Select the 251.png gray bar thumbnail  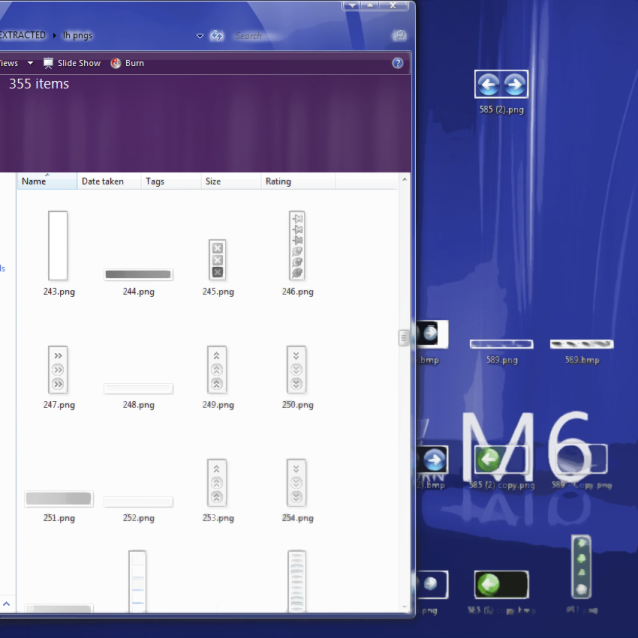59,499
